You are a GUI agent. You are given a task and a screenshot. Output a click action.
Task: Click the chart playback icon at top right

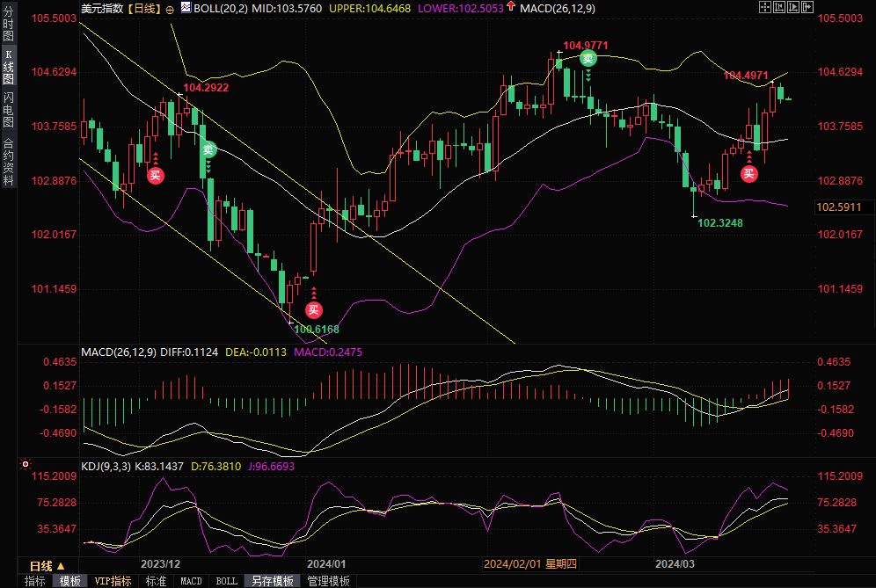[x=794, y=7]
